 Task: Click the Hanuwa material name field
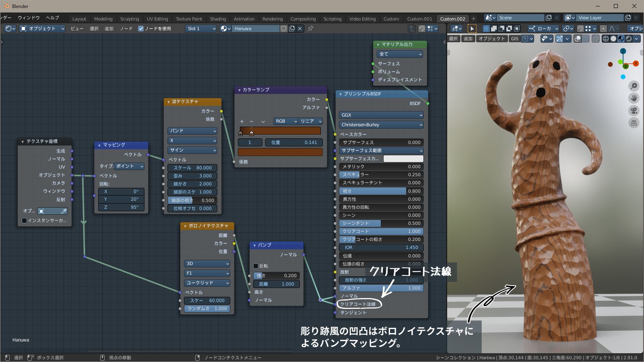coord(256,29)
